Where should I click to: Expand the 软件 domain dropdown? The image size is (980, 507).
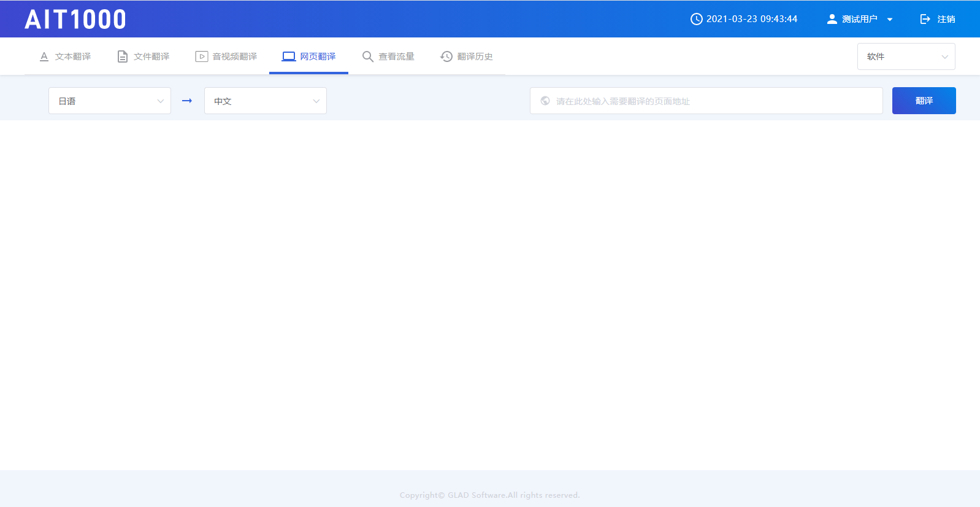click(906, 56)
